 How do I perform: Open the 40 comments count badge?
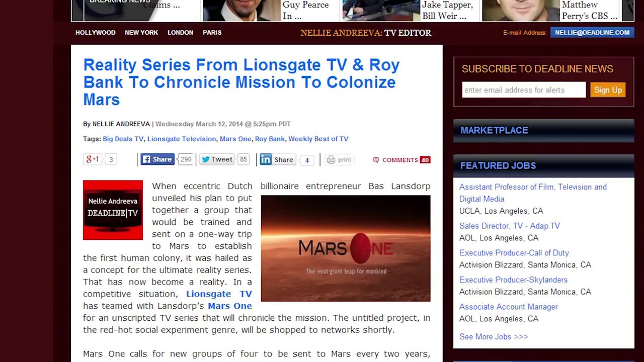point(425,160)
